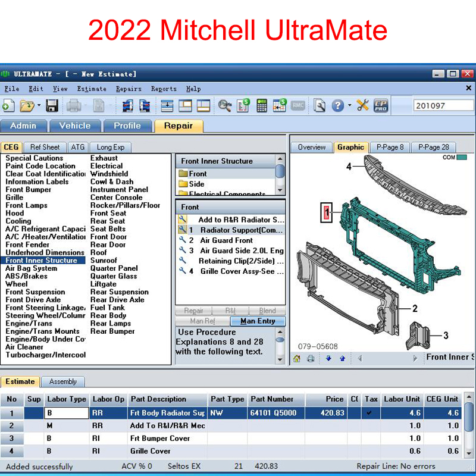Click the Parts search magnifier icon
The height and width of the screenshot is (476, 476).
point(225,106)
